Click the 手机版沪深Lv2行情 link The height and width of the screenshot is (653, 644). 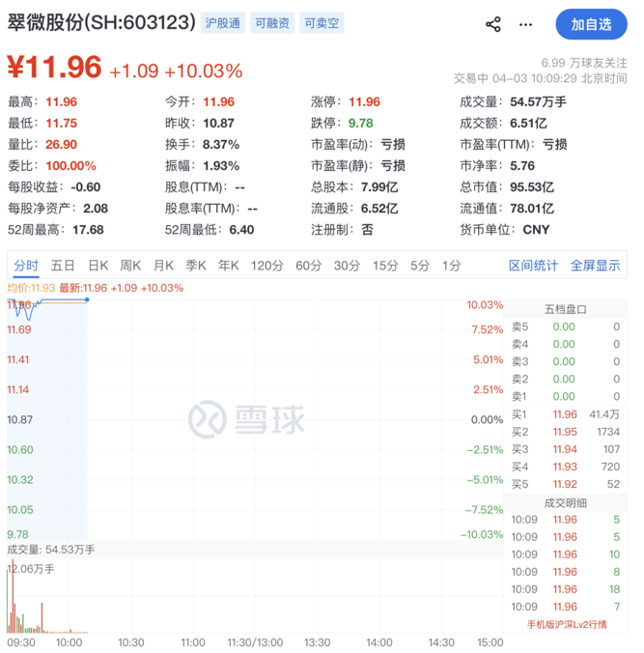click(567, 624)
